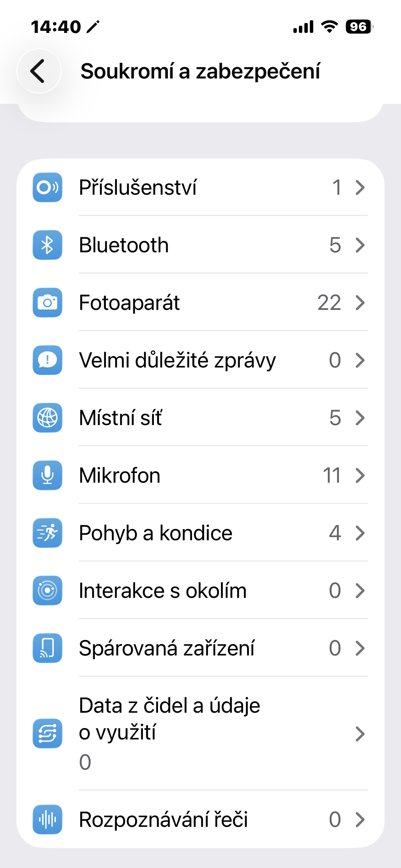Open Místní síť settings
The height and width of the screenshot is (868, 401).
coord(206,418)
